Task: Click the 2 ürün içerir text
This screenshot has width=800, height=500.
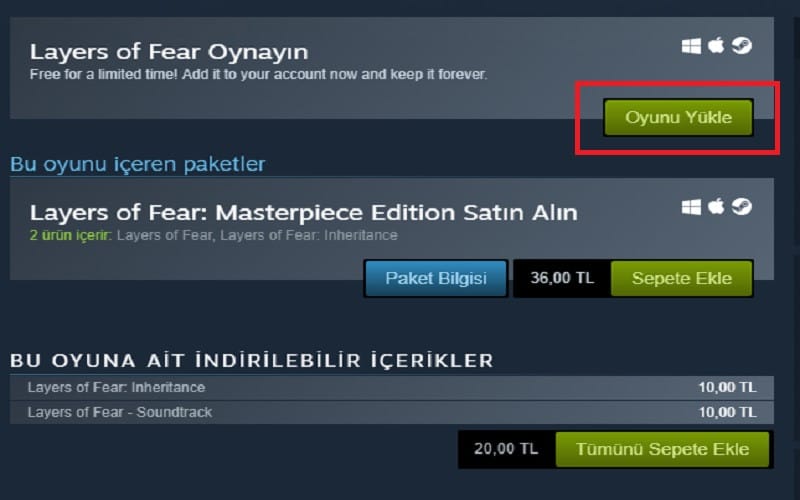Action: (x=70, y=235)
